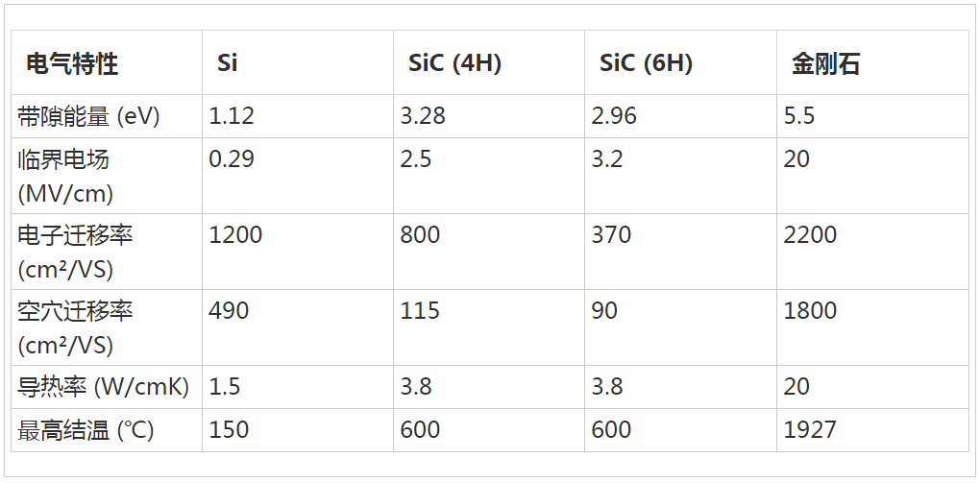
Task: Click the 金刚石 column header
Action: click(825, 64)
